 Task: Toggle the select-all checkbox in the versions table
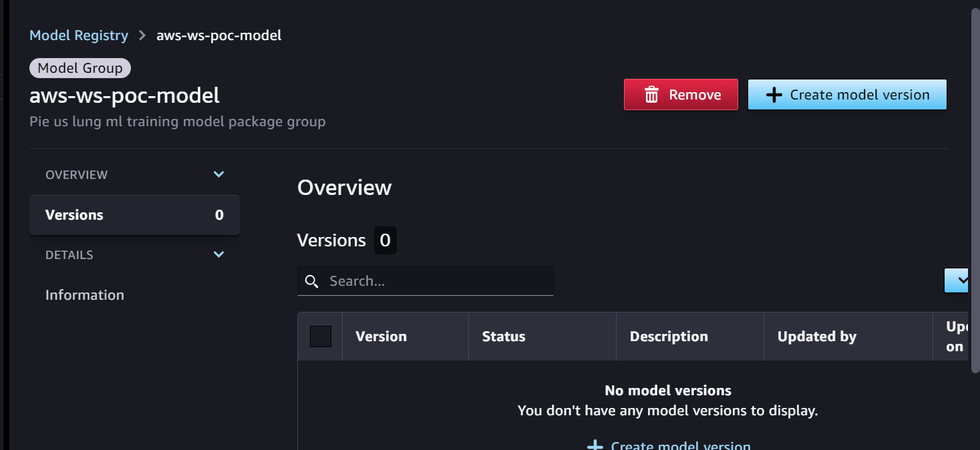321,336
